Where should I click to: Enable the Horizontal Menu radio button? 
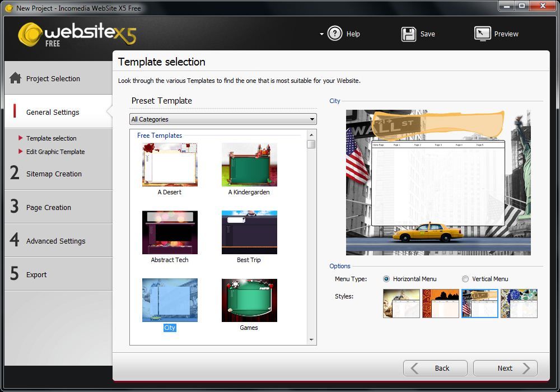tap(386, 279)
